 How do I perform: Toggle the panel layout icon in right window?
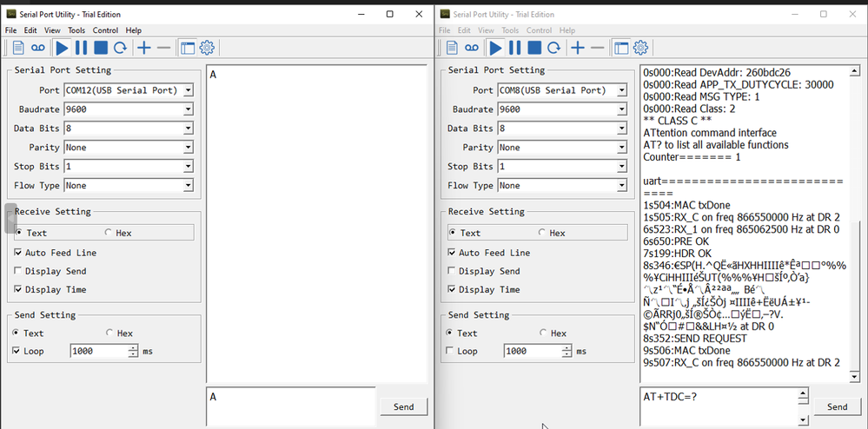point(621,48)
